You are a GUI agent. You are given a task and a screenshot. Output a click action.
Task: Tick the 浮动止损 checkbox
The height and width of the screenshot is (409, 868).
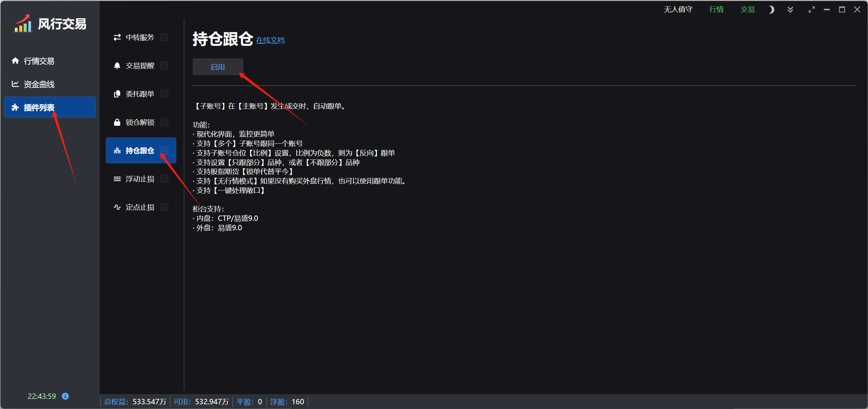164,179
